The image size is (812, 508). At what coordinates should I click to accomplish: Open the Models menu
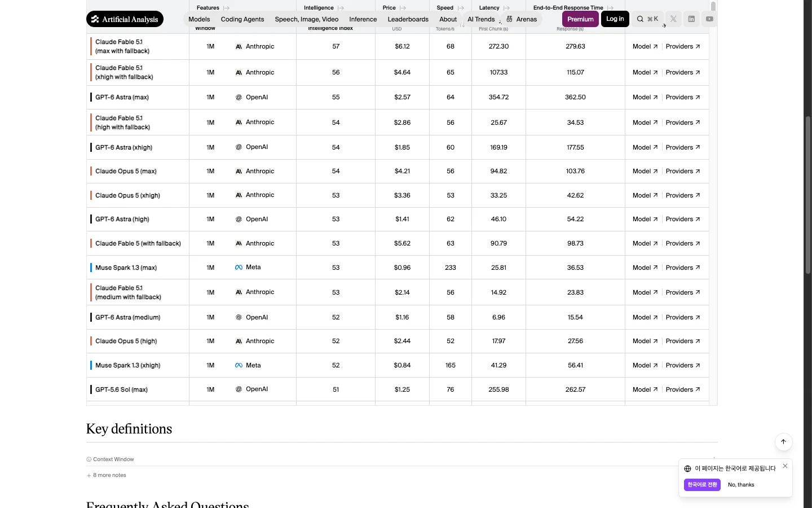tap(199, 19)
